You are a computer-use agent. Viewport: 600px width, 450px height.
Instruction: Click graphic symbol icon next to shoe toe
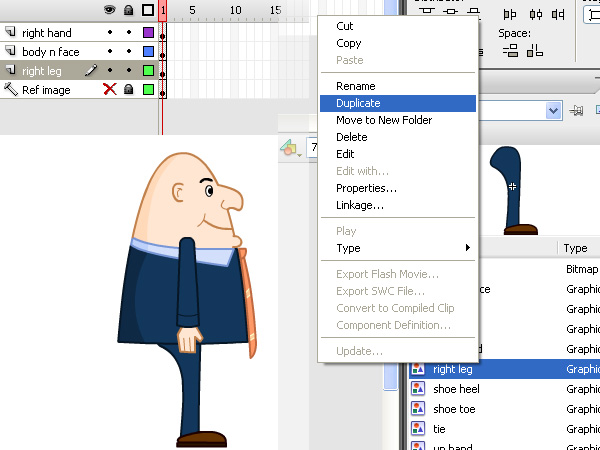tap(418, 409)
